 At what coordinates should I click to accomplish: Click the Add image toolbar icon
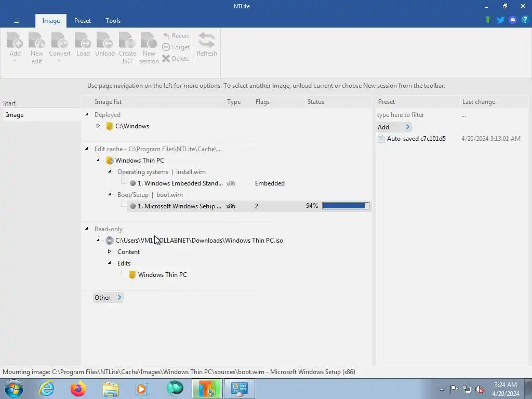tap(15, 40)
